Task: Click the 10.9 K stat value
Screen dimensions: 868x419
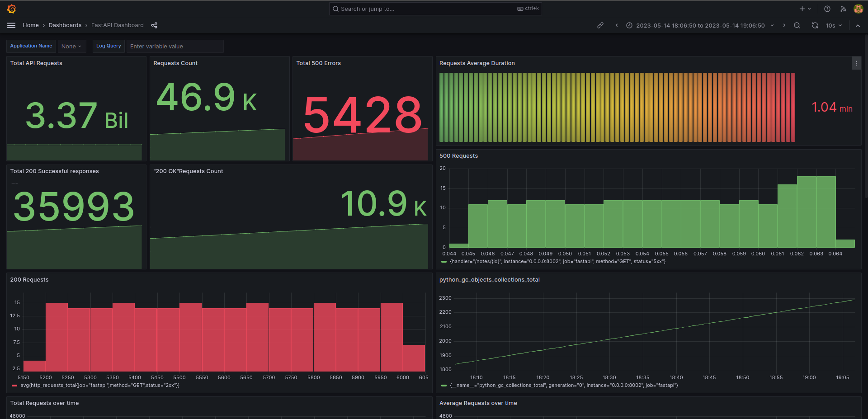Action: (x=383, y=203)
